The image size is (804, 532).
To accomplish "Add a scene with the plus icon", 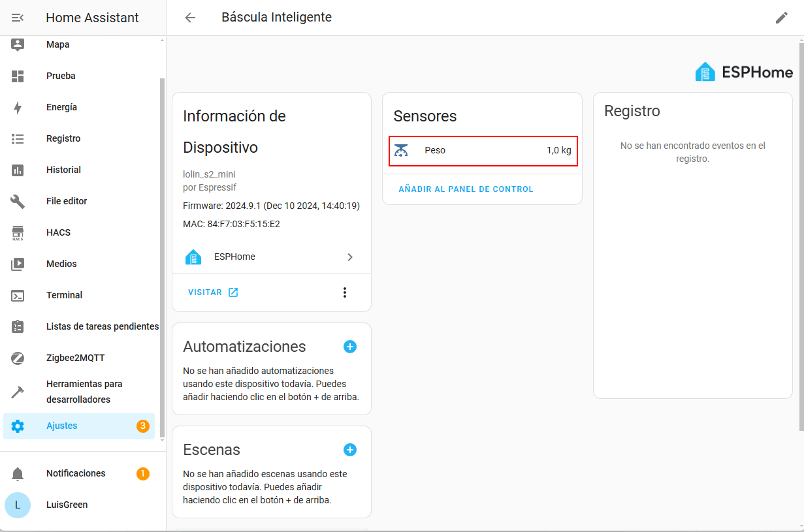I will point(350,450).
